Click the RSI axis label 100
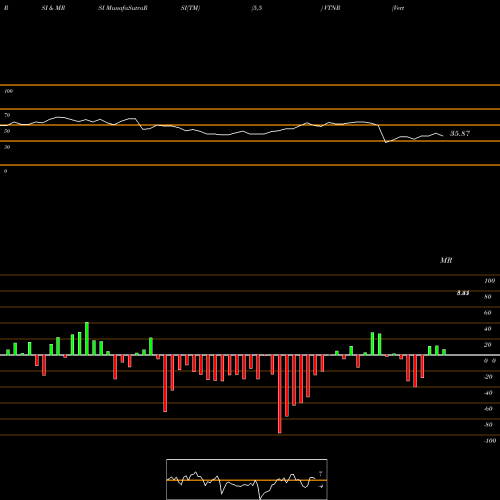Viewport: 500px width, 500px height. coord(8,91)
